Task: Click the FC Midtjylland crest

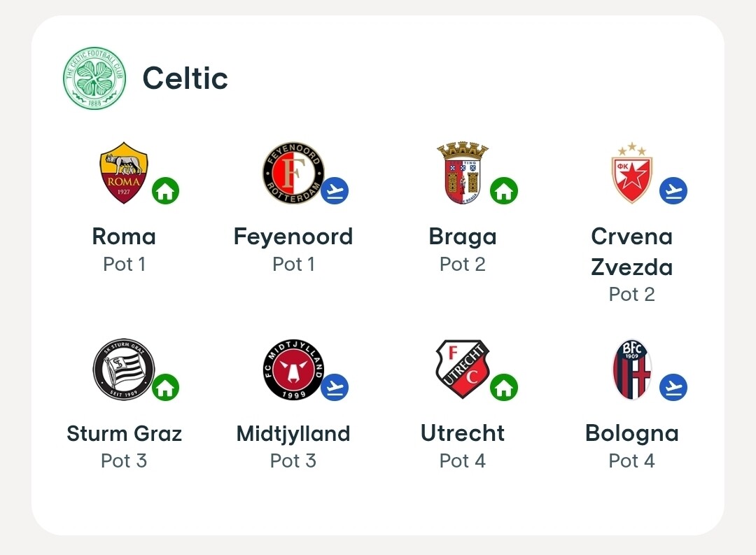Action: pyautogui.click(x=293, y=370)
